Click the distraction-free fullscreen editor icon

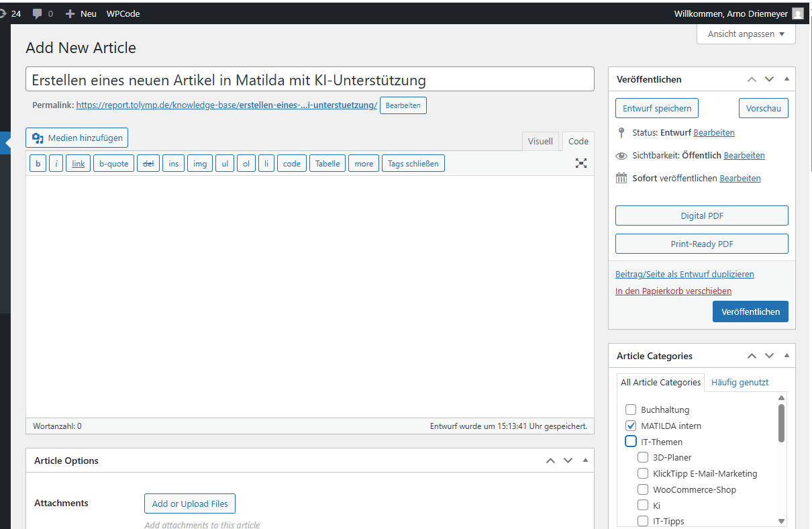click(581, 163)
